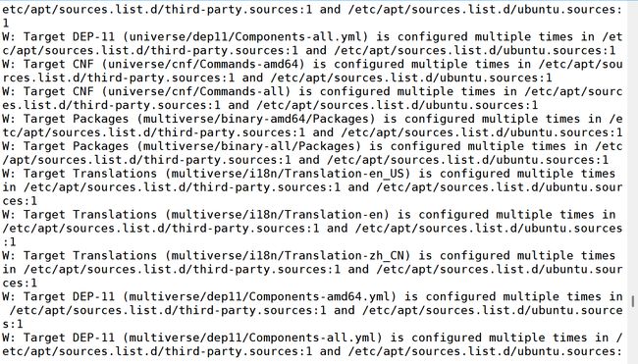Click on the text multiverse/dep11/Components-amd64.yml
Image resolution: width=638 pixels, height=364 pixels.
(x=259, y=296)
